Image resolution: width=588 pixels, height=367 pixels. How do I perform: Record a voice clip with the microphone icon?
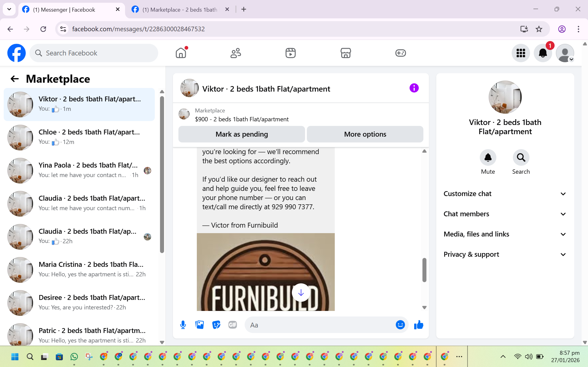tap(183, 325)
